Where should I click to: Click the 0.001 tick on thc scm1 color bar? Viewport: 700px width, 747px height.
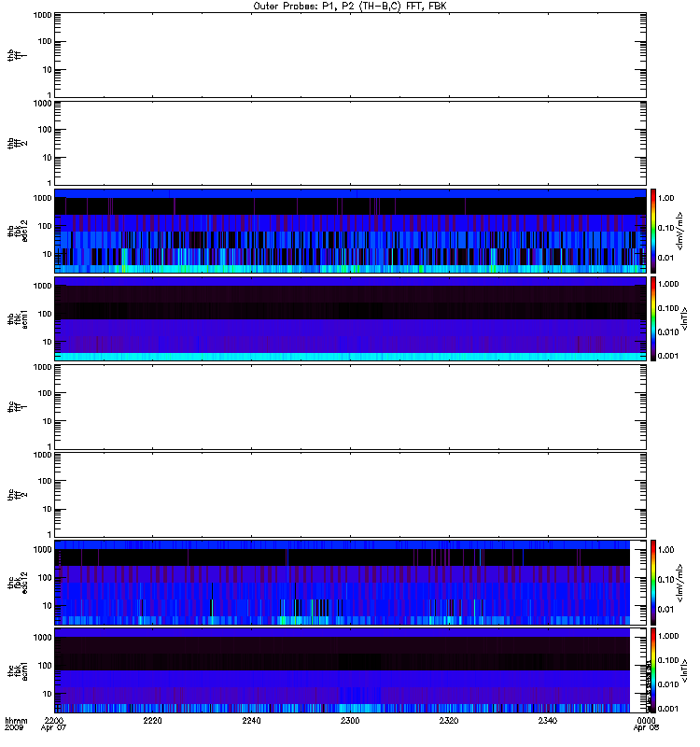668,709
